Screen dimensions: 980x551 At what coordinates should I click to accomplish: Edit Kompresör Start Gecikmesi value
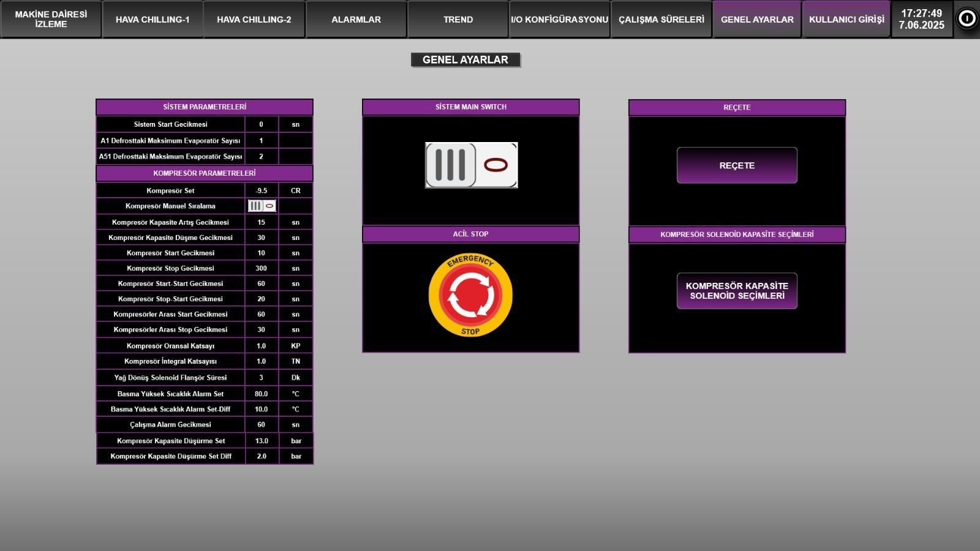click(262, 253)
